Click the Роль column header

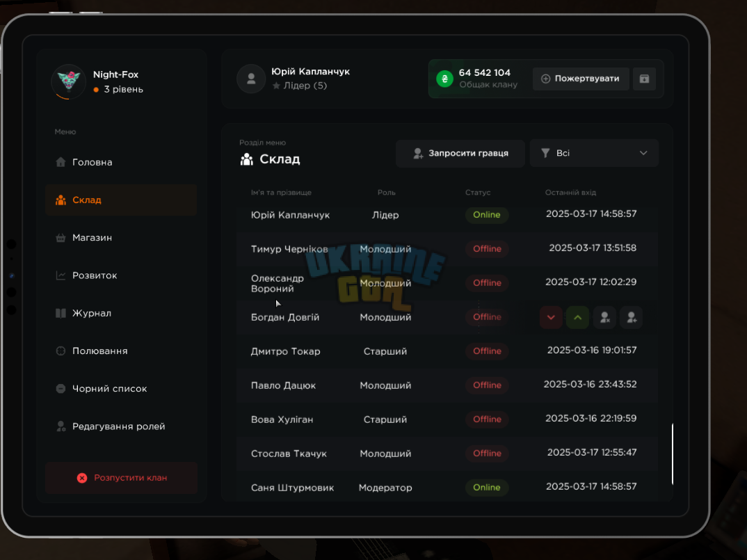pos(386,193)
